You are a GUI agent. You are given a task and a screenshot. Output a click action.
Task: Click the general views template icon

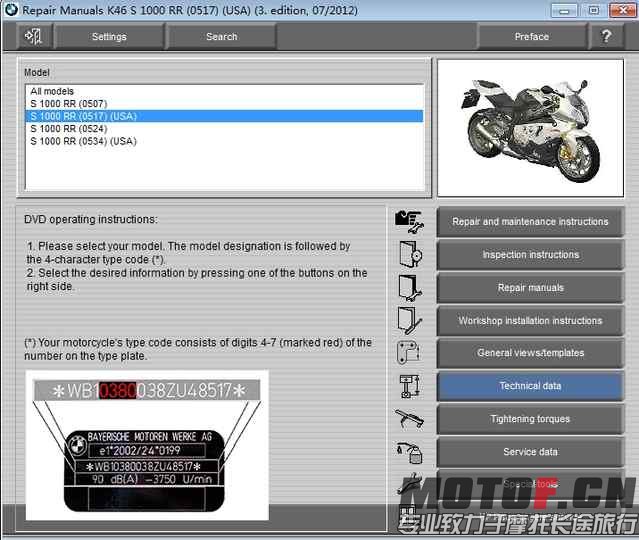408,353
